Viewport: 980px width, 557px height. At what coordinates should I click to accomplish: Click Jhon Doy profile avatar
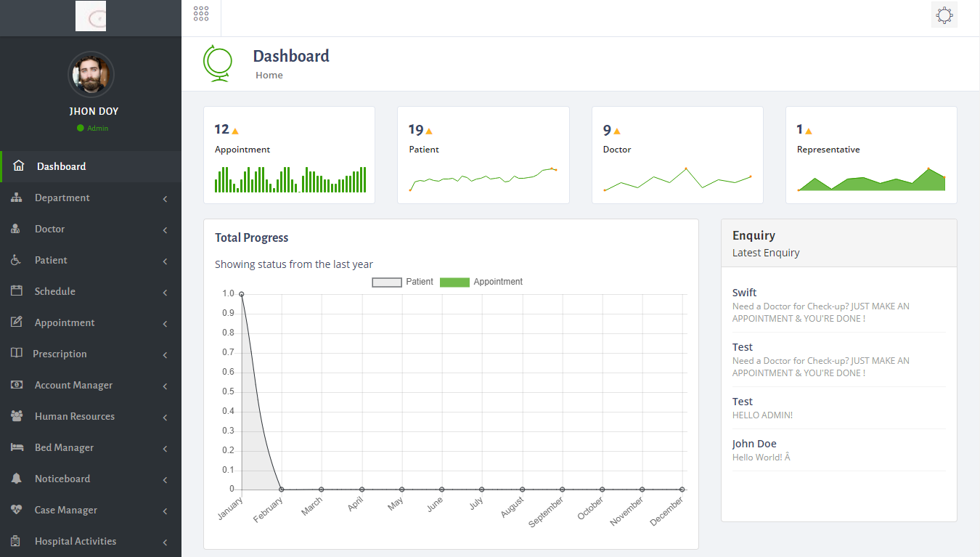91,74
